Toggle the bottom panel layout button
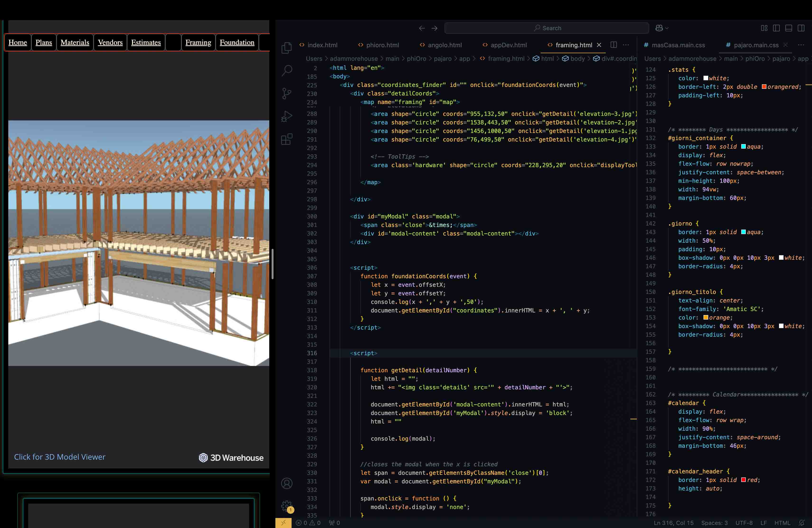This screenshot has height=528, width=812. tap(788, 28)
